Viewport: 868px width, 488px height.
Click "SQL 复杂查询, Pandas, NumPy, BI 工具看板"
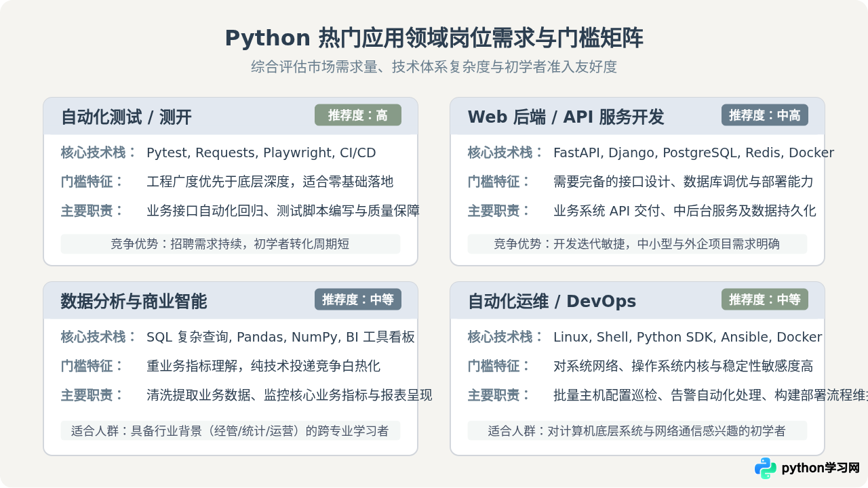[x=281, y=338]
